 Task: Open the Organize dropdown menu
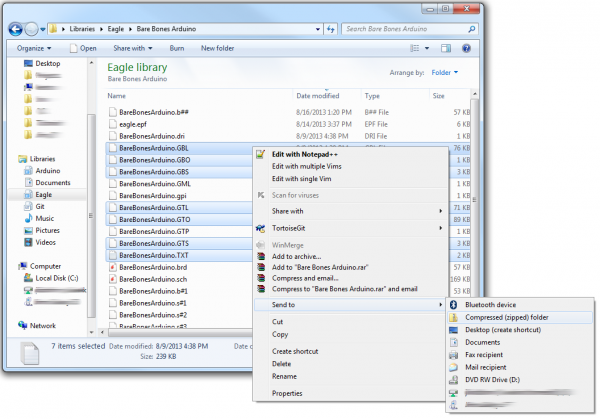pos(34,48)
